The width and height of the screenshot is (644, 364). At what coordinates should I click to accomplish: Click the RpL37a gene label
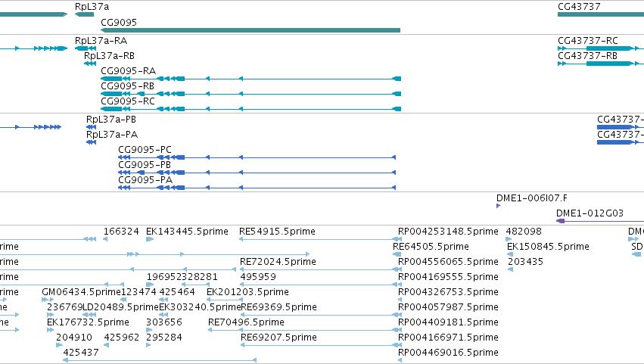(92, 7)
